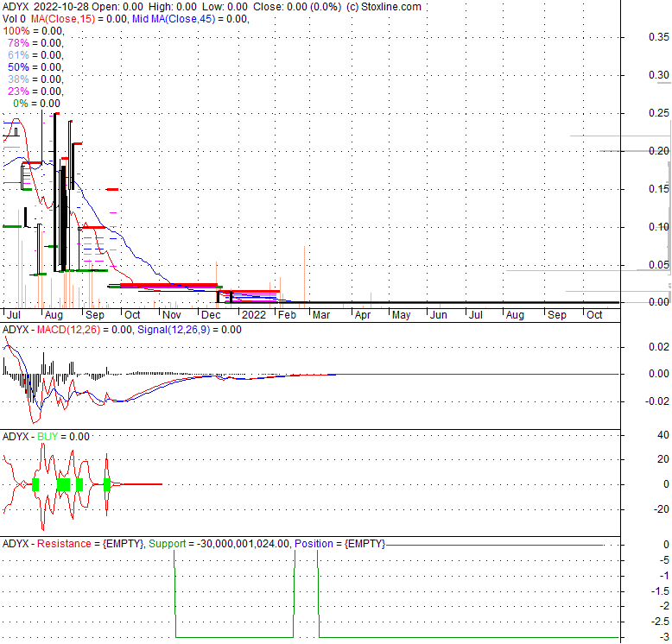Click the Apr month label
Image resolution: width=672 pixels, height=644 pixels.
click(x=363, y=315)
